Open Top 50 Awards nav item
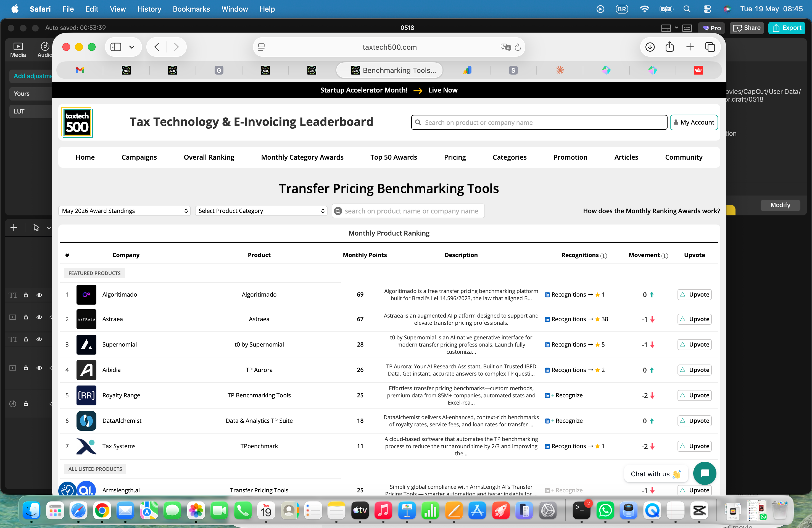This screenshot has width=812, height=528. coord(394,157)
